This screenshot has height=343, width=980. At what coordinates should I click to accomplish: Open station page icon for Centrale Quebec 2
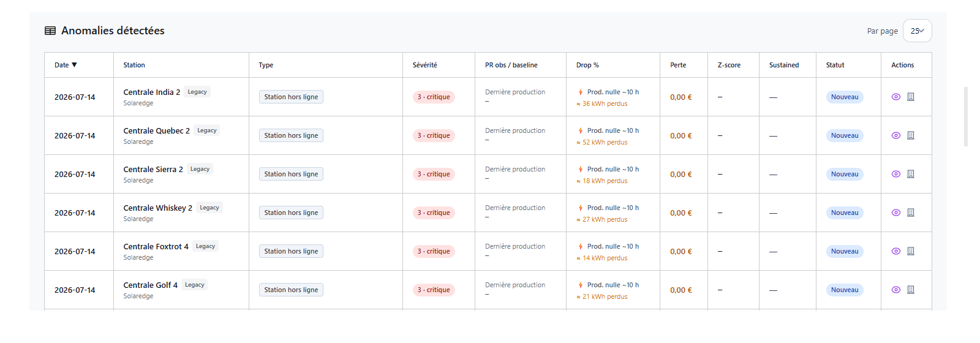(x=911, y=135)
